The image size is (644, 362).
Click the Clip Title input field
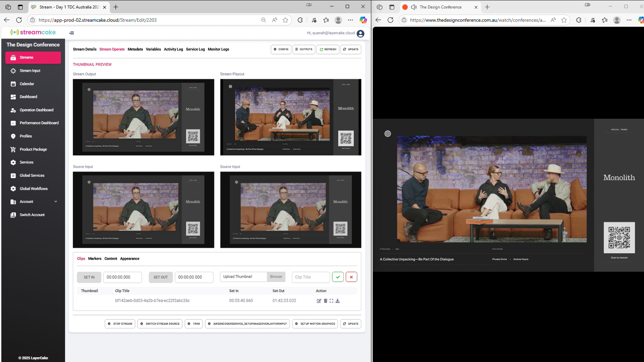pyautogui.click(x=310, y=277)
